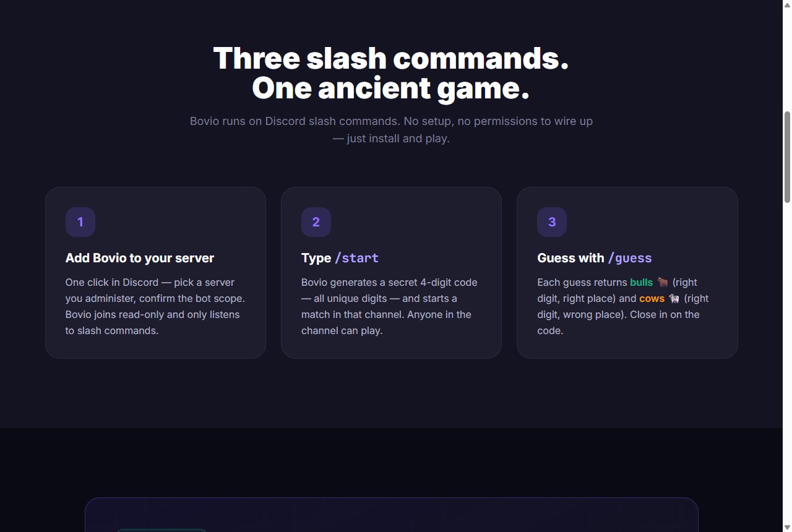Select the /start command text
This screenshot has width=792, height=532.
pos(356,258)
